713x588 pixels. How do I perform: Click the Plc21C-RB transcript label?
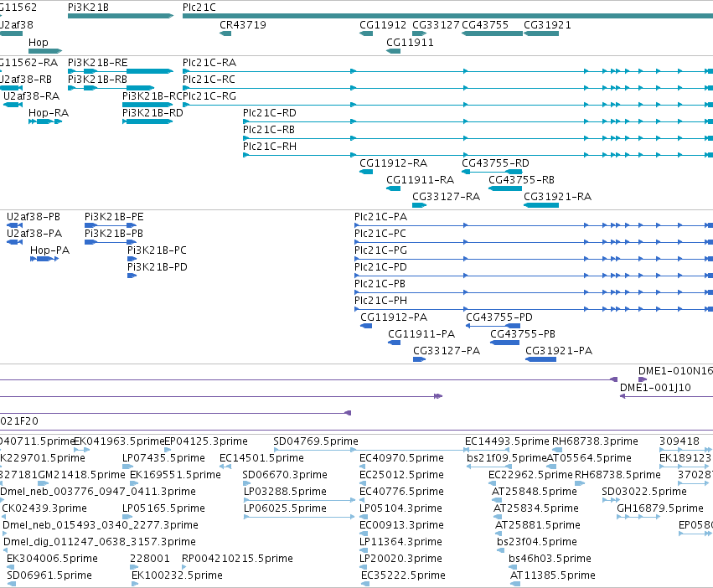tap(269, 129)
